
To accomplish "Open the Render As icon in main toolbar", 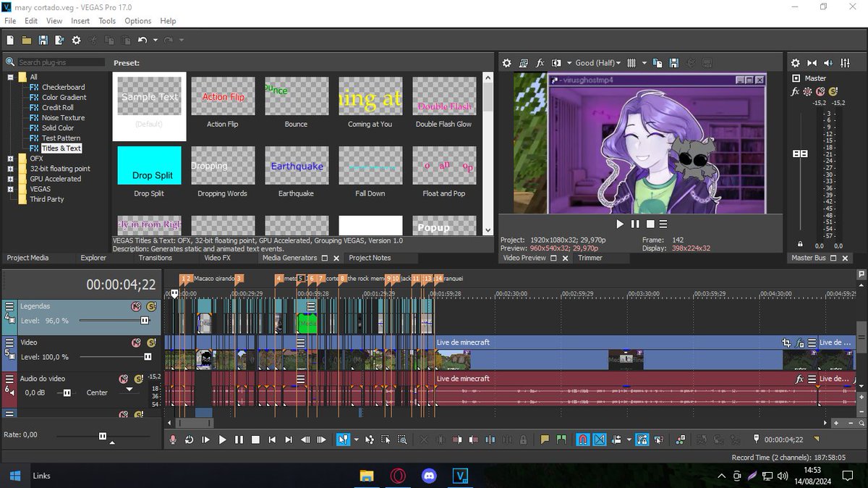I will [59, 40].
